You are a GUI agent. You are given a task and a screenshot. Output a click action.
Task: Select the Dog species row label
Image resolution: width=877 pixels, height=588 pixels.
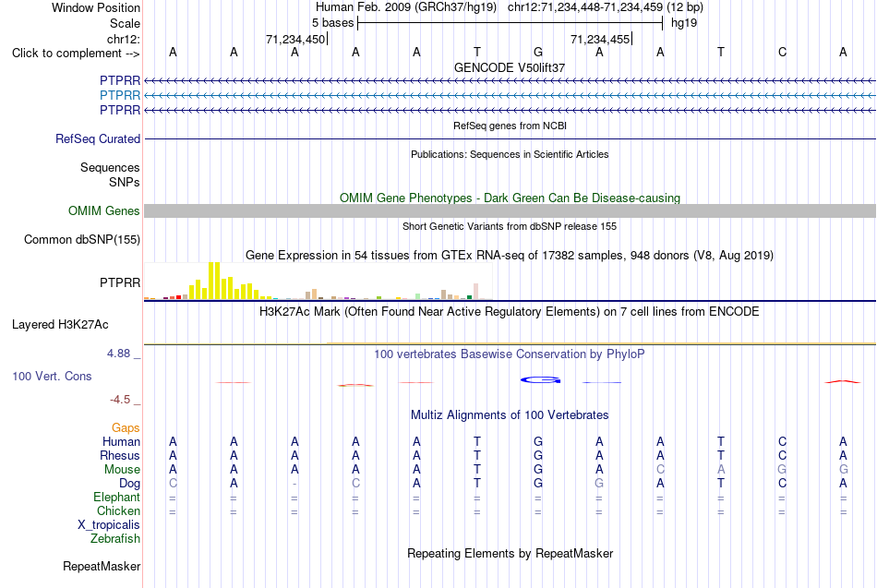point(129,484)
